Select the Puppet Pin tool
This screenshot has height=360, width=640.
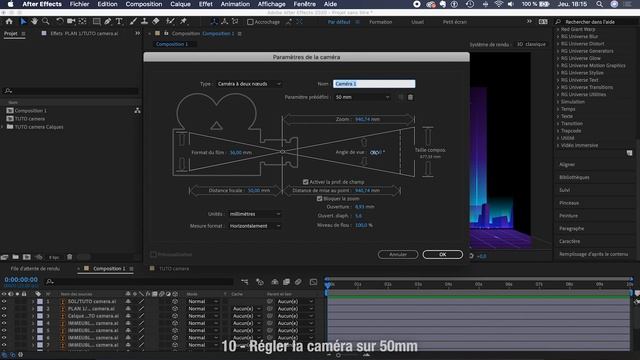[184, 21]
